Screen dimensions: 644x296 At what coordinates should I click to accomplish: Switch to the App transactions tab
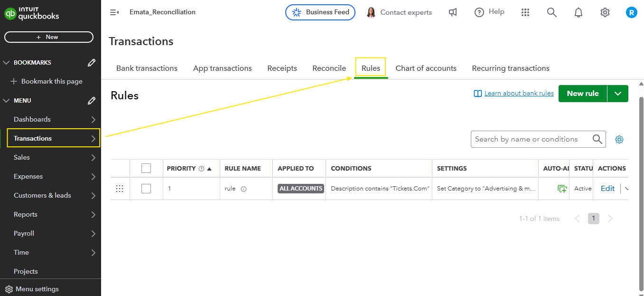pos(222,68)
